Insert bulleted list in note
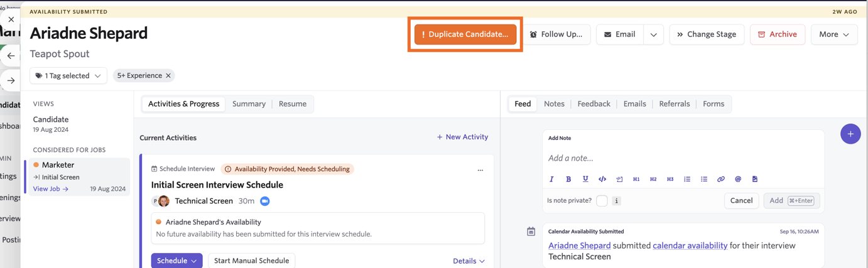 704,179
